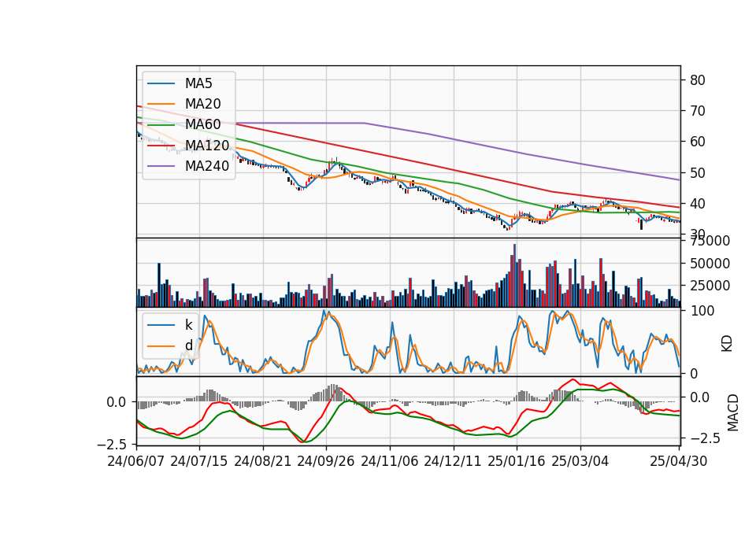Click the MA120 legend label
756x543 pixels.
(207, 145)
